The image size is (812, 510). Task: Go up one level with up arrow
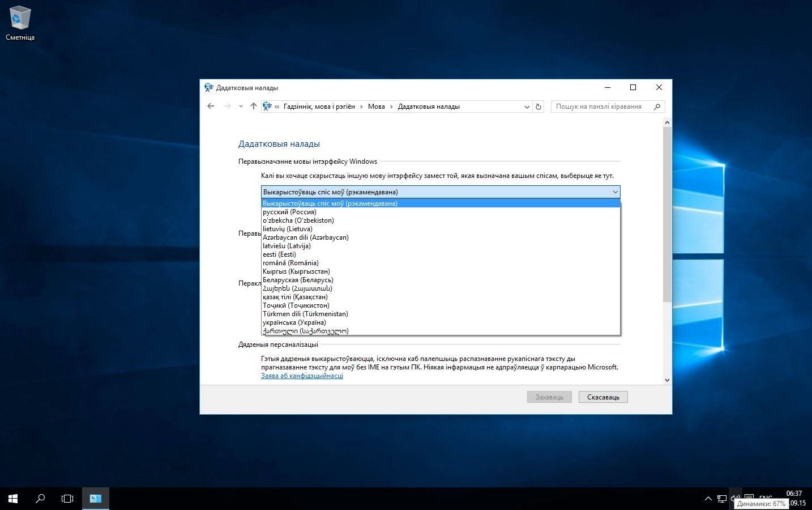[x=253, y=106]
